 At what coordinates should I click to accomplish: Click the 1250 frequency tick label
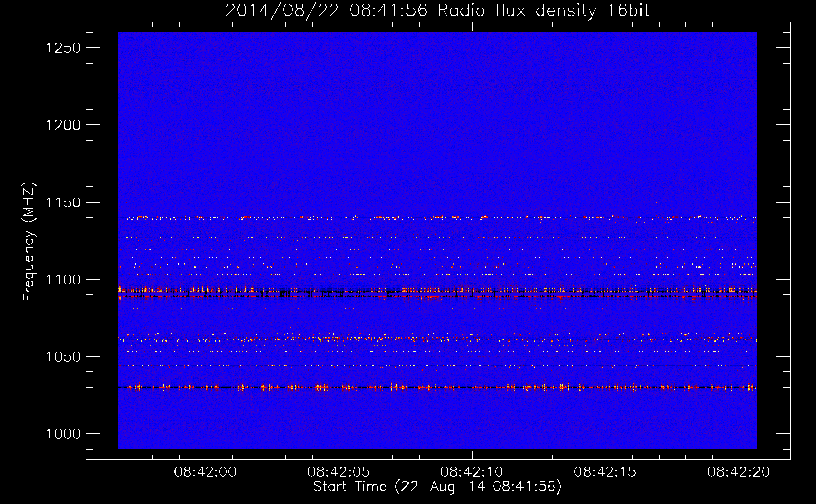coord(64,48)
